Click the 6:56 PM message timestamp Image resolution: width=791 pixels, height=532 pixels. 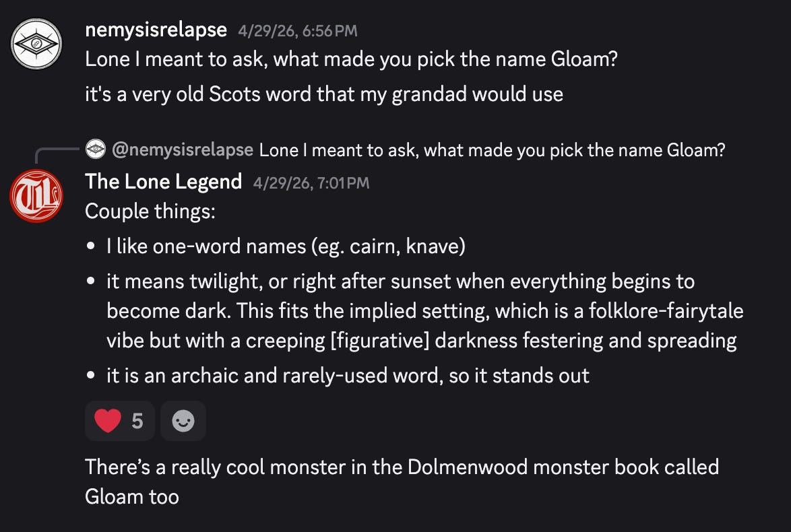pos(298,31)
